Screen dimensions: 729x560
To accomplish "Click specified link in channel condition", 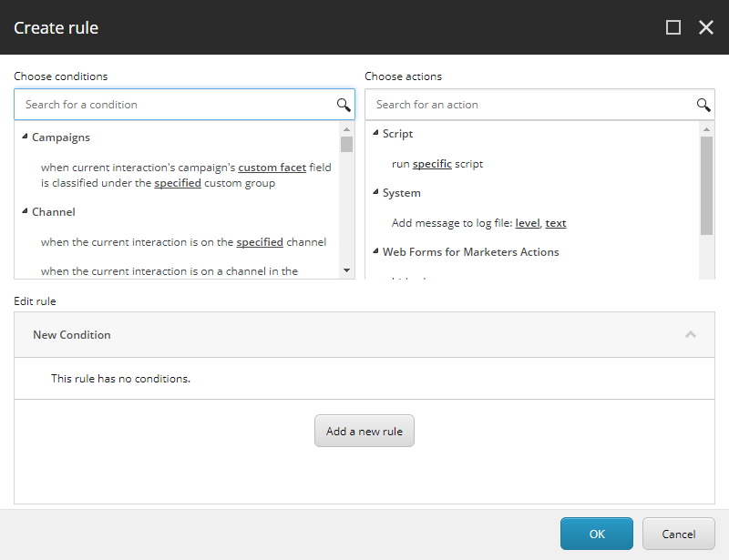I will click(x=260, y=242).
